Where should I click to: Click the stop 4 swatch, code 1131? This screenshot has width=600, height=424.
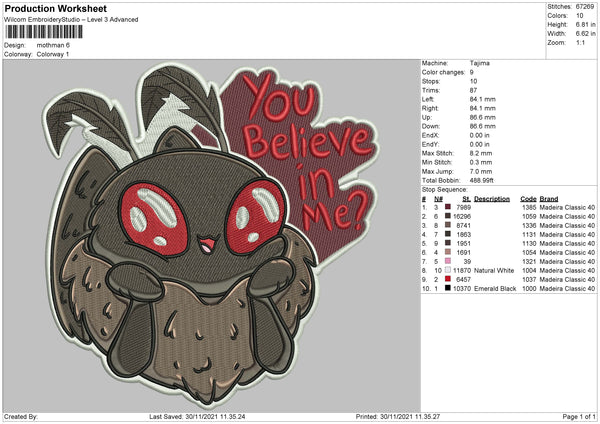448,234
